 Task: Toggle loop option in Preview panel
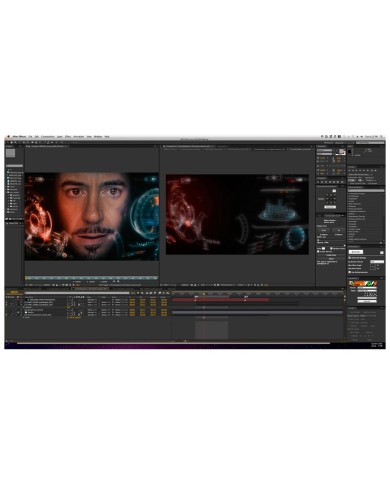tap(372, 170)
